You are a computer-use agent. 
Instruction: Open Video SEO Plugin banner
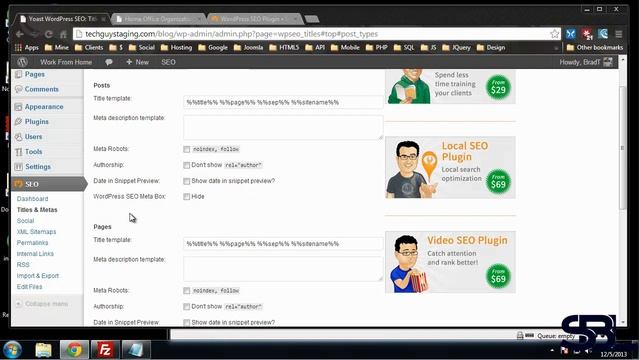(450, 262)
